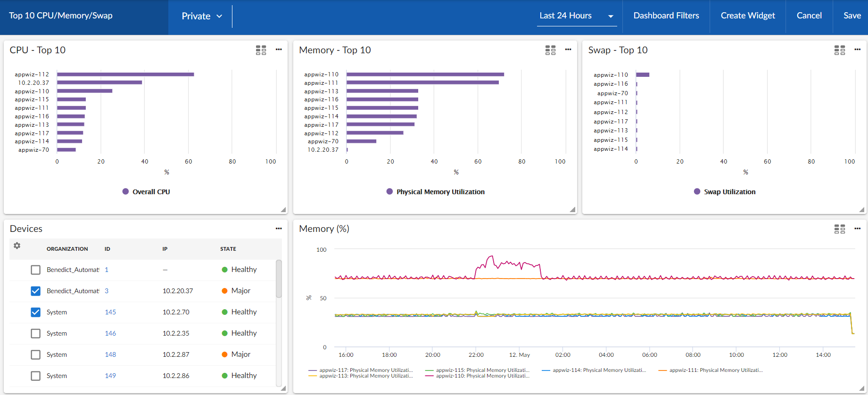Click Swap - Top 10 layout grid icon

[x=839, y=50]
